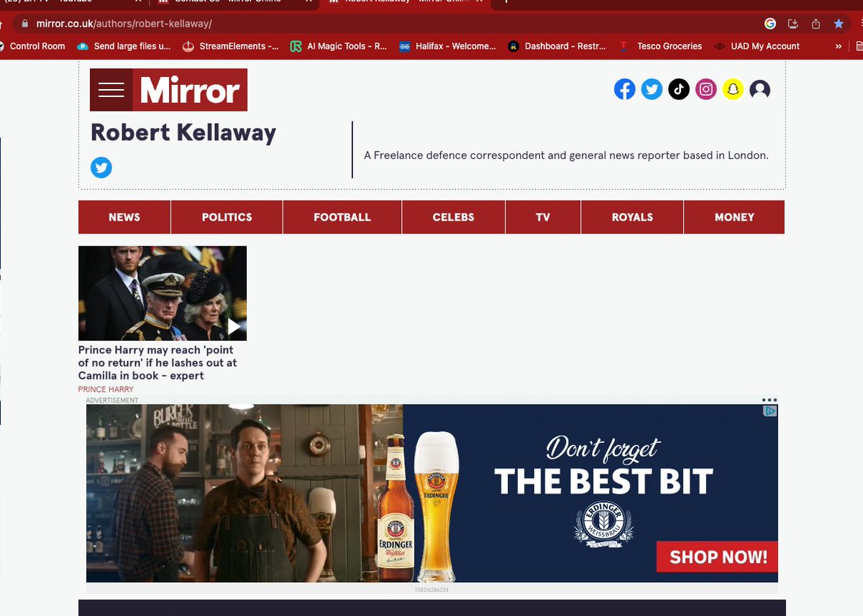Open Prince Harry 'point of no return' headline
Image resolution: width=863 pixels, height=616 pixels.
pyautogui.click(x=157, y=363)
